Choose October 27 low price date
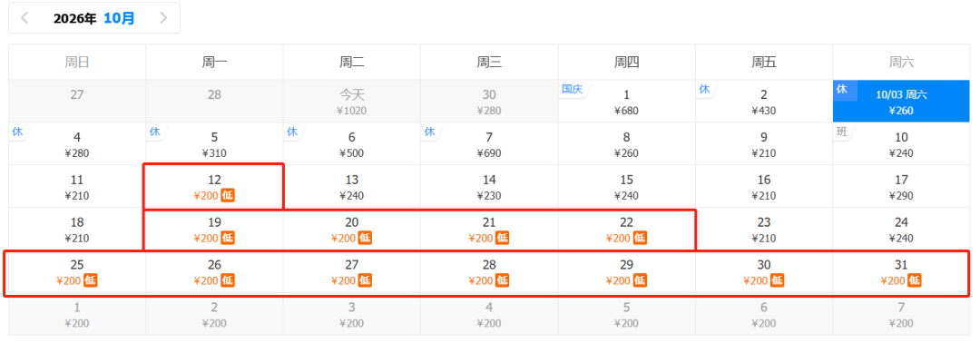 [x=352, y=271]
